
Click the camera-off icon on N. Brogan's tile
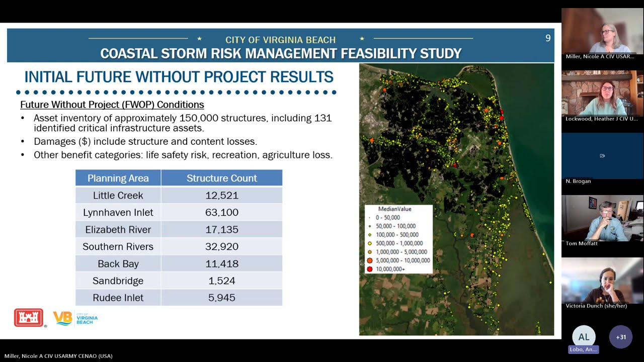[x=602, y=156]
